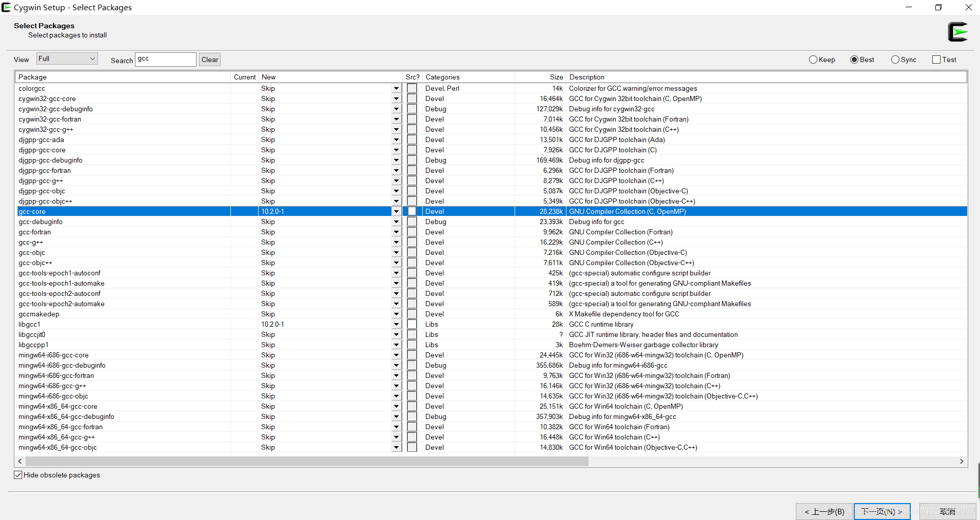Viewport: 980px width, 520px height.
Task: Select the Best radio button
Action: pyautogui.click(x=862, y=59)
